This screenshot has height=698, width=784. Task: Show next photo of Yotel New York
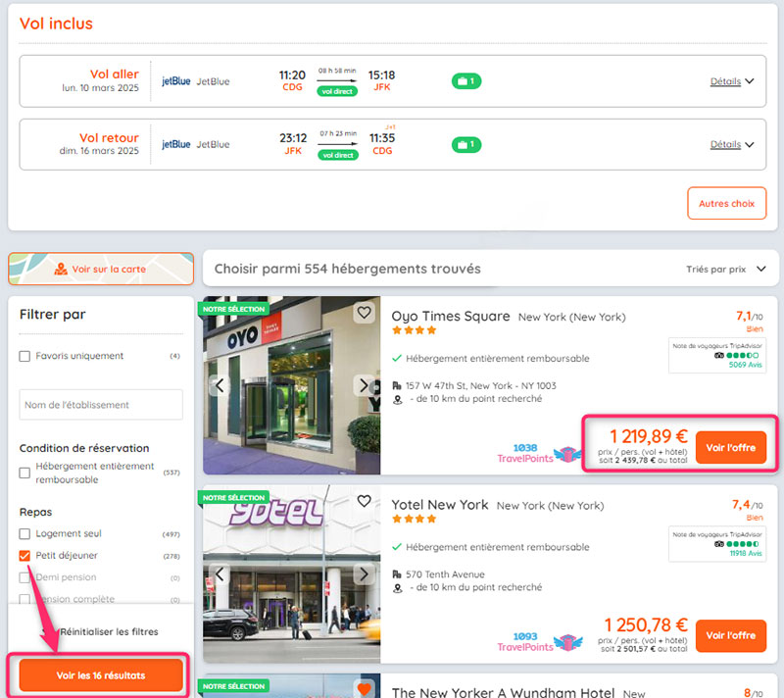pos(365,573)
